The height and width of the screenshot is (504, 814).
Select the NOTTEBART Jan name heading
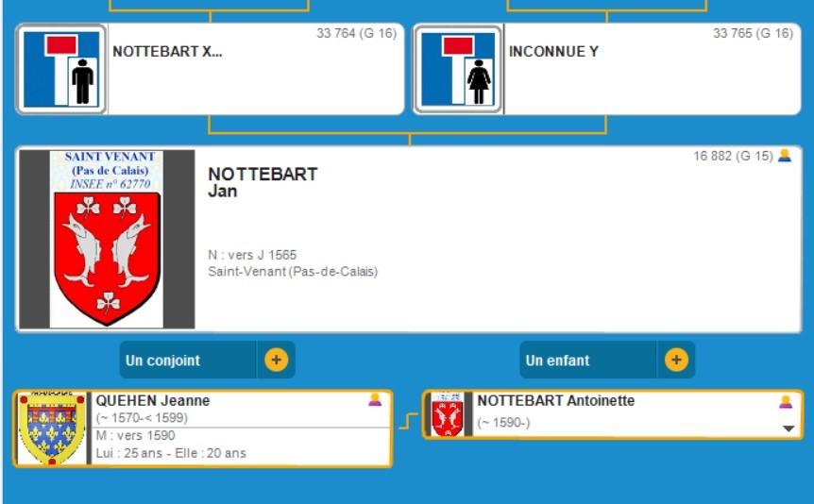tap(263, 182)
